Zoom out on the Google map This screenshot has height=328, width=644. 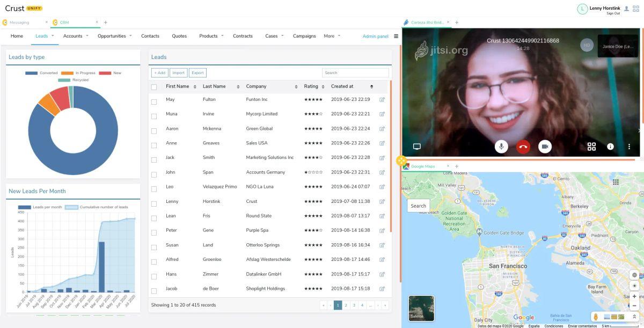click(634, 306)
